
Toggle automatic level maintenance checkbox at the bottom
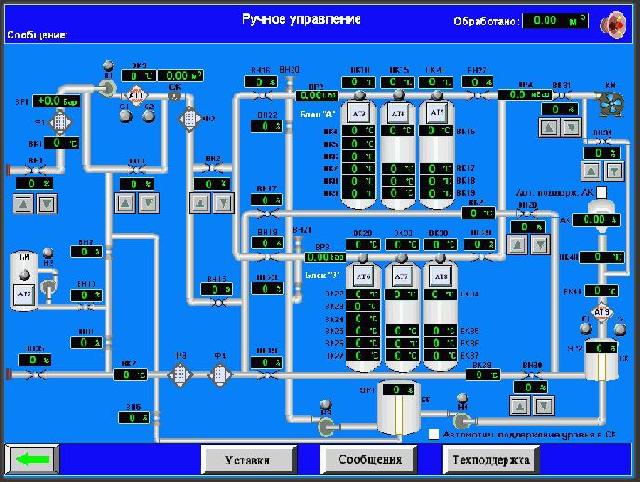click(x=433, y=435)
